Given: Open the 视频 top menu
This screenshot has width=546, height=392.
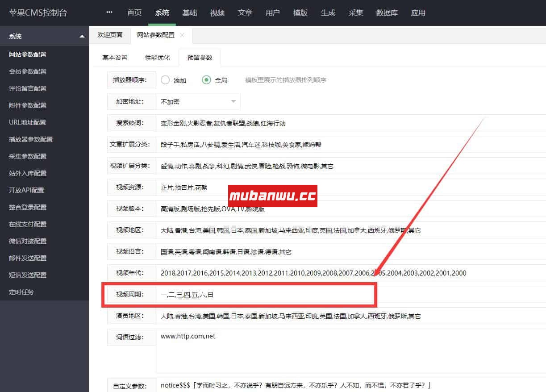Looking at the screenshot, I should tap(217, 13).
